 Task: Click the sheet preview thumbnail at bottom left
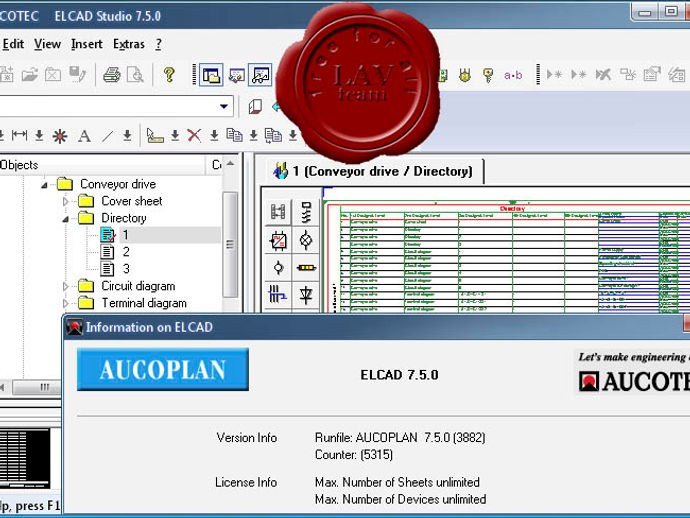[25, 458]
